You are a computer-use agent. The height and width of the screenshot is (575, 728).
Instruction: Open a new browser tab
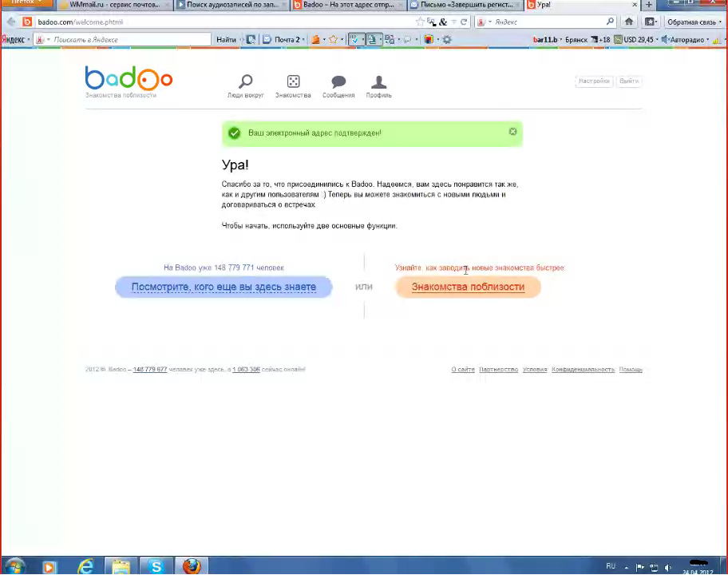pos(649,5)
